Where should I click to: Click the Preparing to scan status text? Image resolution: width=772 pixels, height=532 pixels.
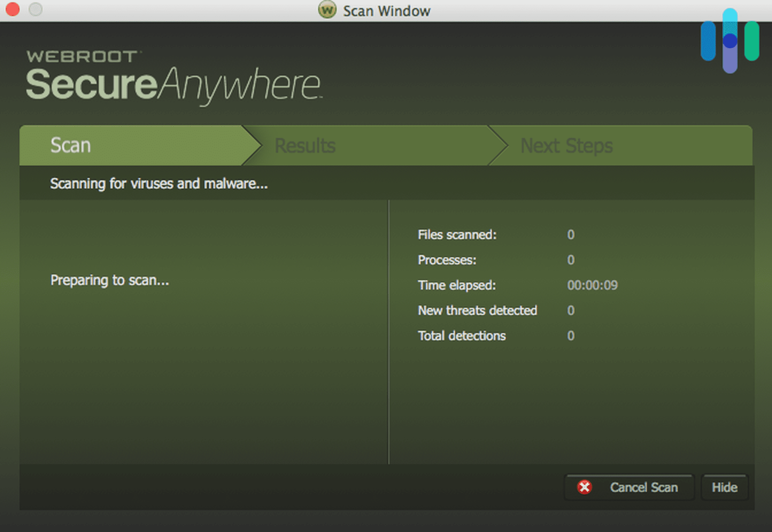point(109,281)
